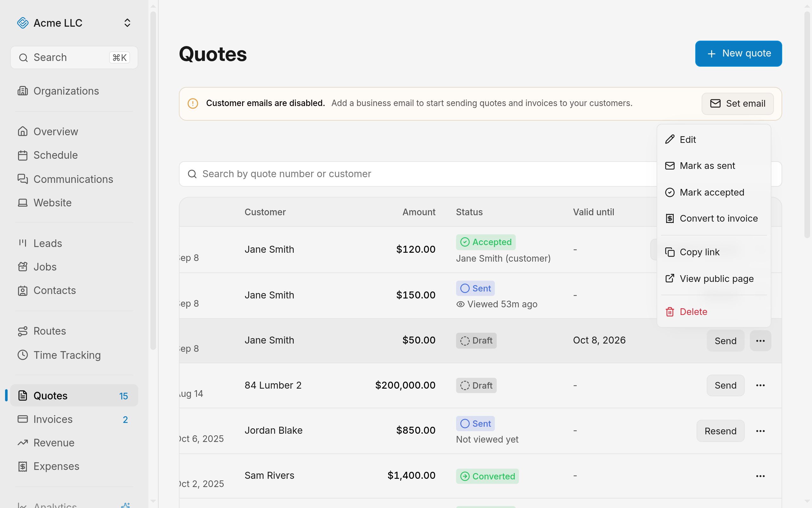Open Communications chat icon
The image size is (812, 508).
23,179
